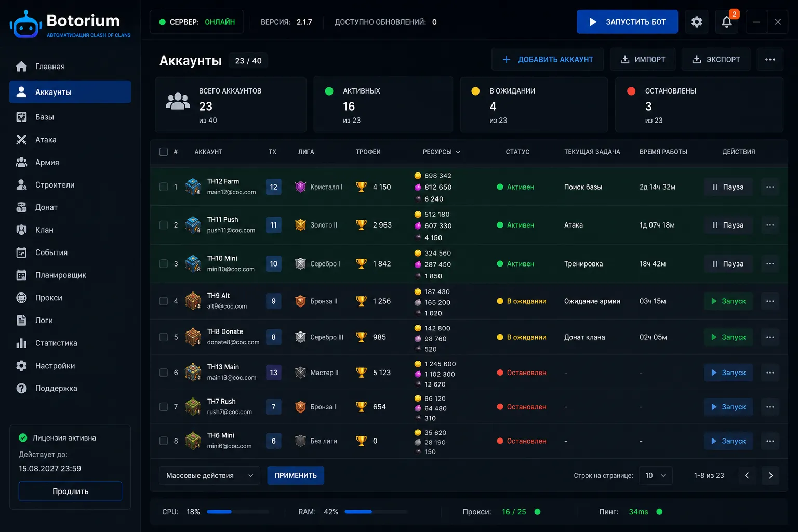
Task: Click the RAM usage progress bar
Action: tap(376, 512)
